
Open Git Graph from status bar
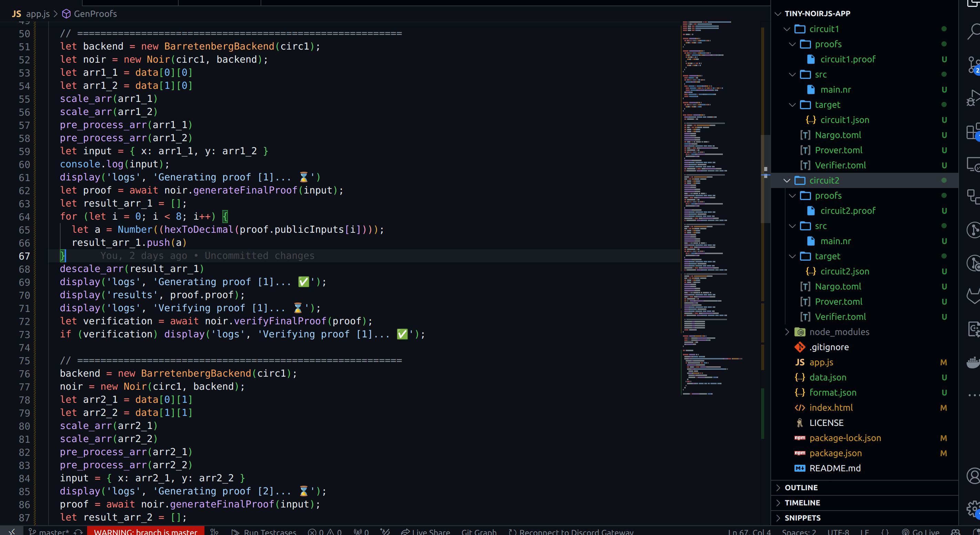coord(478,532)
